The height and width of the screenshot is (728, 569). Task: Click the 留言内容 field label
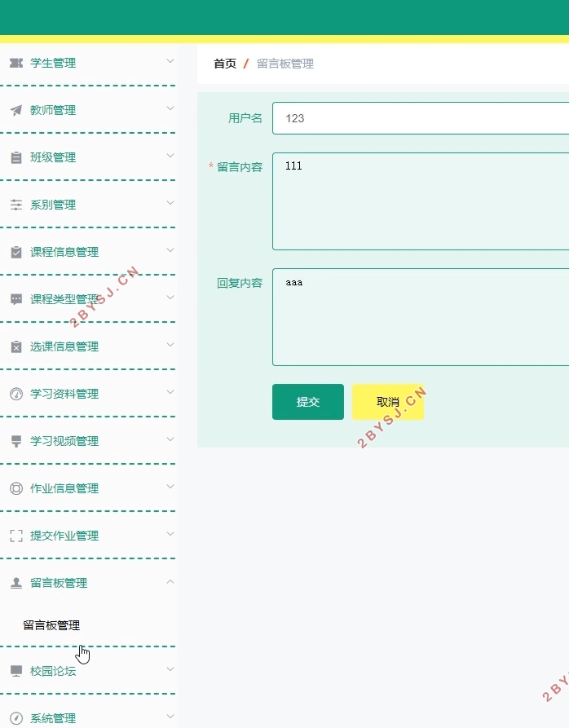point(240,167)
